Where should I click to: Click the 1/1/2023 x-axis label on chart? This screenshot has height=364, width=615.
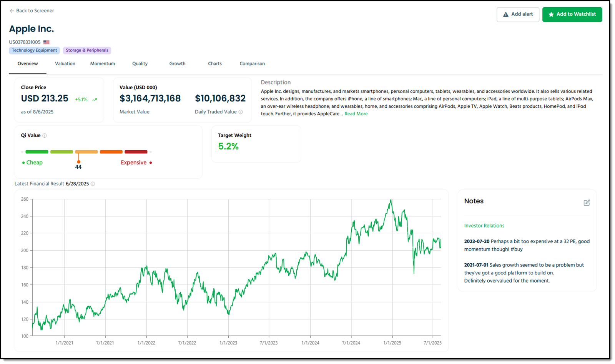[228, 343]
